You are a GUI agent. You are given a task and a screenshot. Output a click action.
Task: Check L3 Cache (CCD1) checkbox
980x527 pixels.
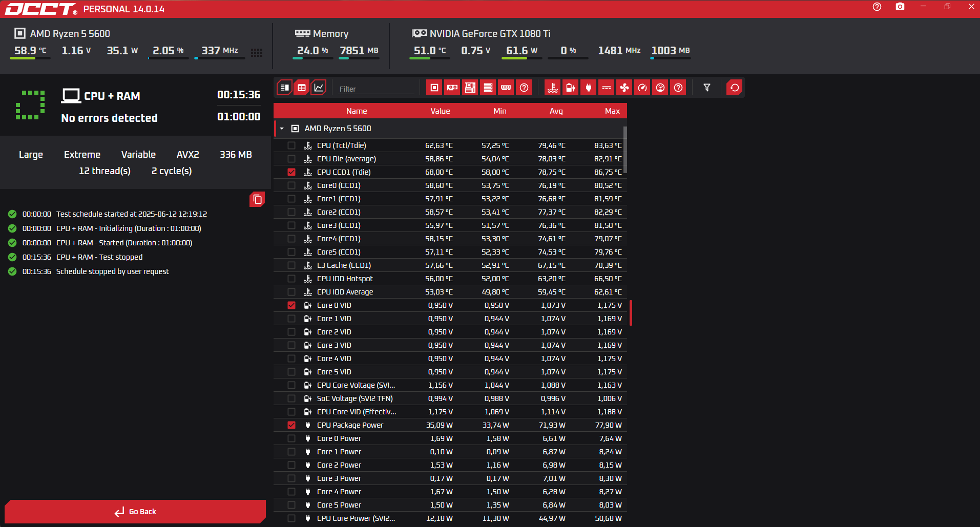pos(291,265)
